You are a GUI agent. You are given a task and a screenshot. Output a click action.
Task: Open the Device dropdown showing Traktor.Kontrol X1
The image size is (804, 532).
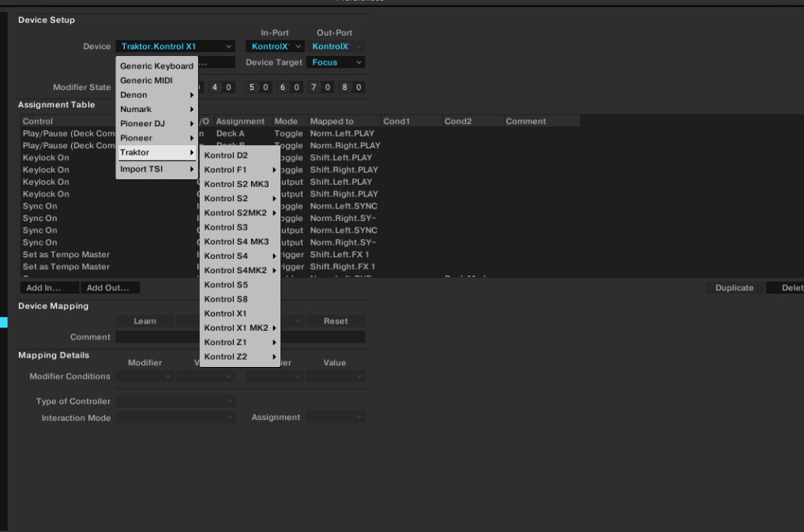(x=175, y=46)
